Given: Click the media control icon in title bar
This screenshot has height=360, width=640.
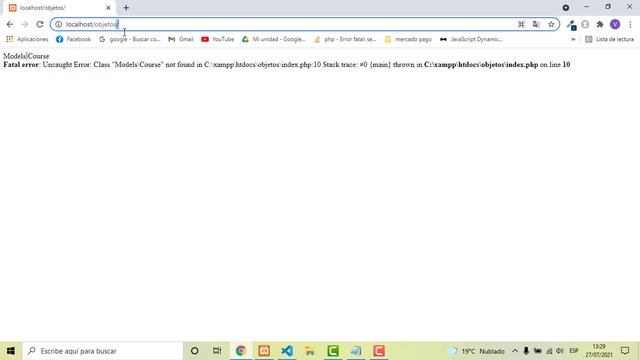Looking at the screenshot, I should (566, 8).
